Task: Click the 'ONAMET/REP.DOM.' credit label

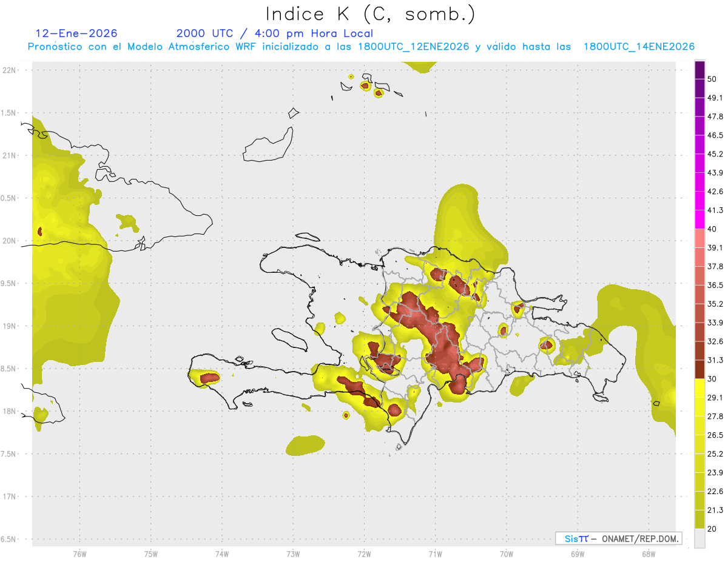Action: pos(640,538)
